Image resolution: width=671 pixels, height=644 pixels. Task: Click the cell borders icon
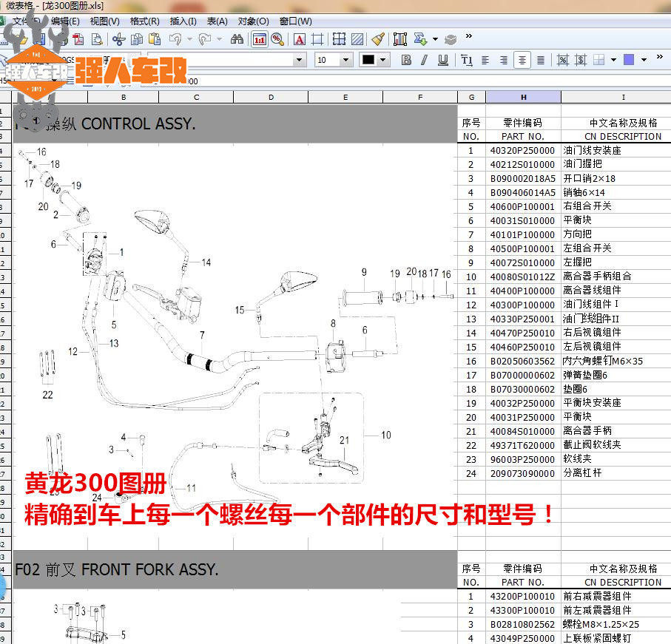point(599,61)
